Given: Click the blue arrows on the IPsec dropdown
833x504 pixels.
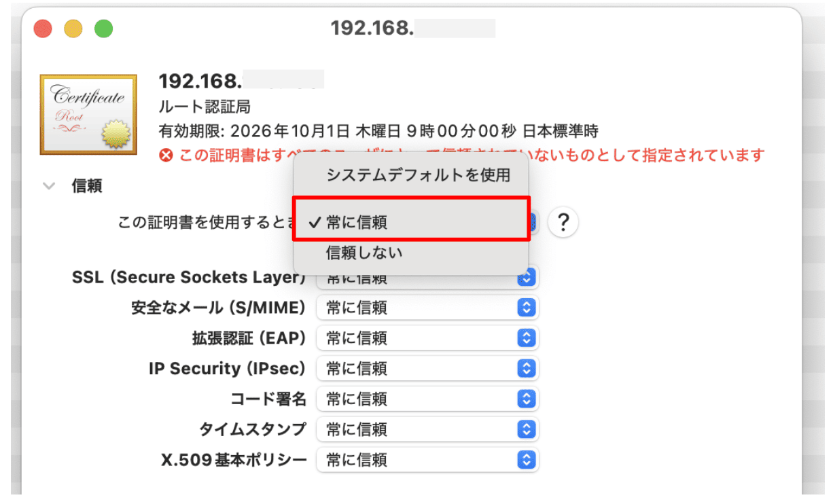Looking at the screenshot, I should coord(527,368).
